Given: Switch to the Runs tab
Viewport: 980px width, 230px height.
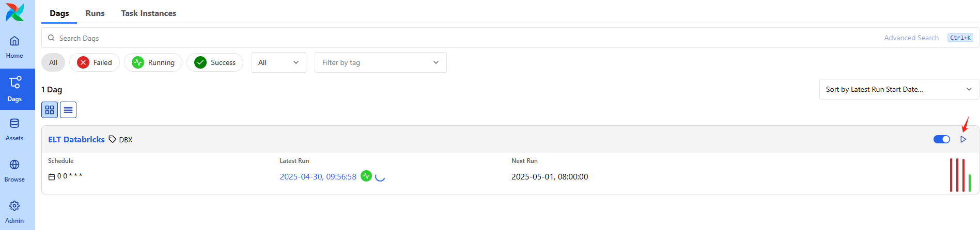Looking at the screenshot, I should point(95,13).
